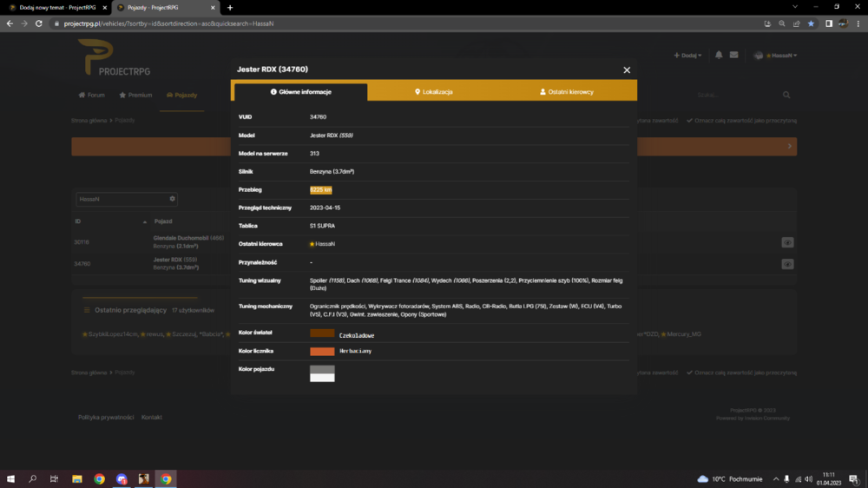Close the Jester RDX vehicle dialog

(627, 69)
